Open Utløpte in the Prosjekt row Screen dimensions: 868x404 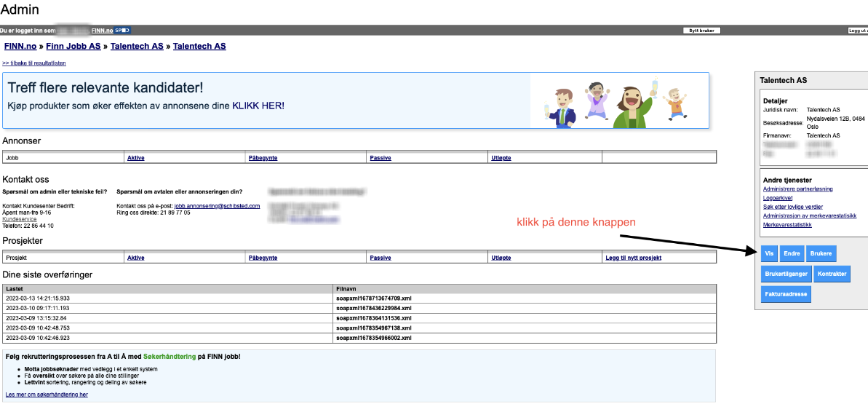(501, 258)
